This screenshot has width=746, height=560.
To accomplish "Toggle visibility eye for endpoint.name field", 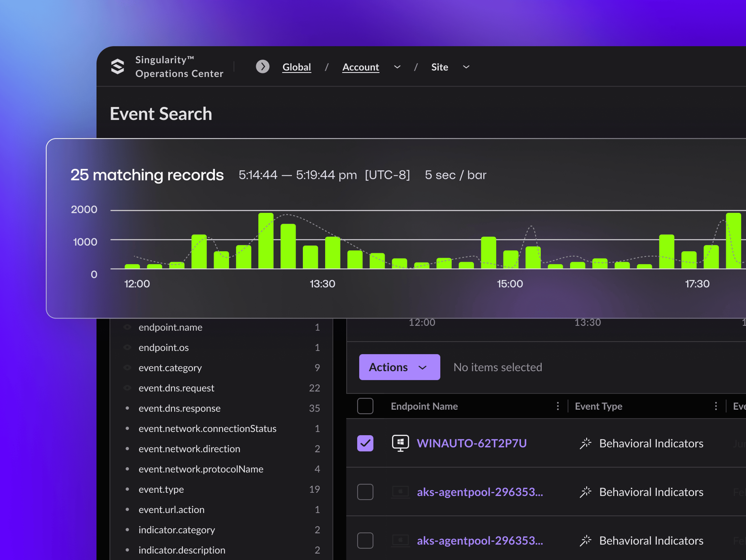I will click(x=127, y=327).
